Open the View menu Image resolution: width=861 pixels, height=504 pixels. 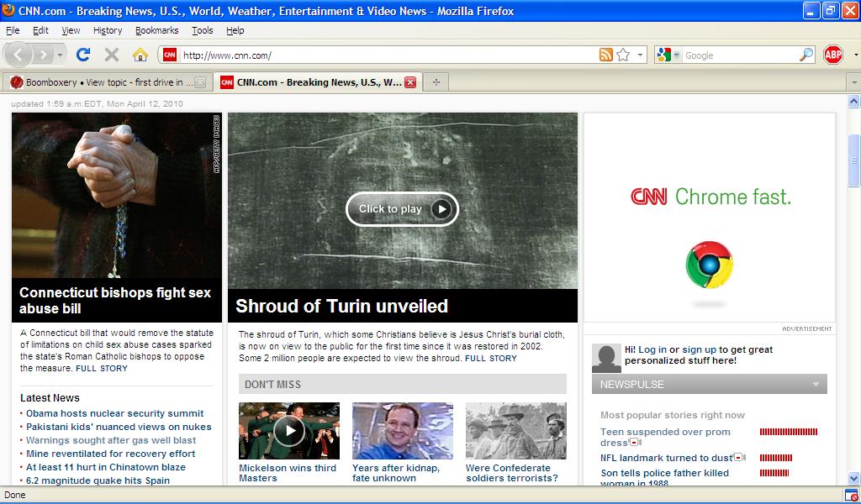click(x=71, y=31)
